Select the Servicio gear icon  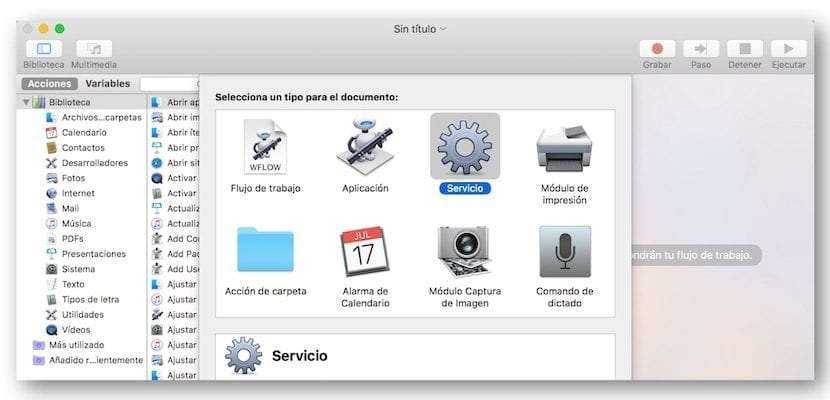click(x=465, y=146)
